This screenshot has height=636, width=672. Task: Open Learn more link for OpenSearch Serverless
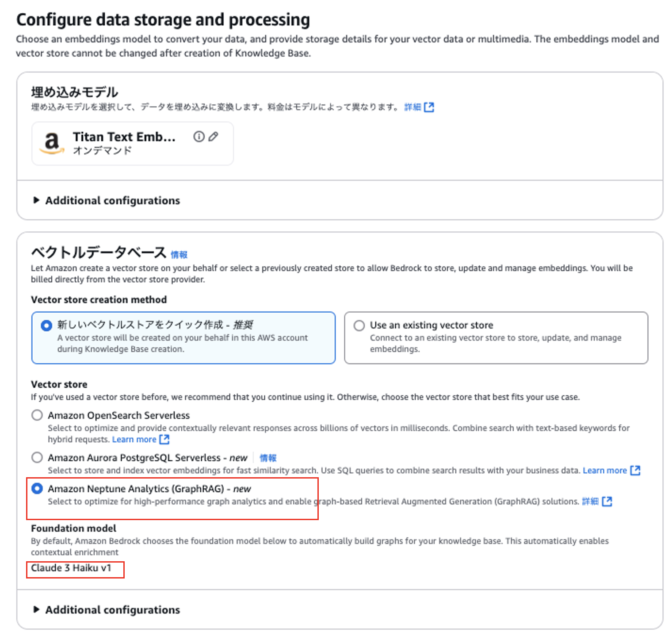[x=134, y=439]
